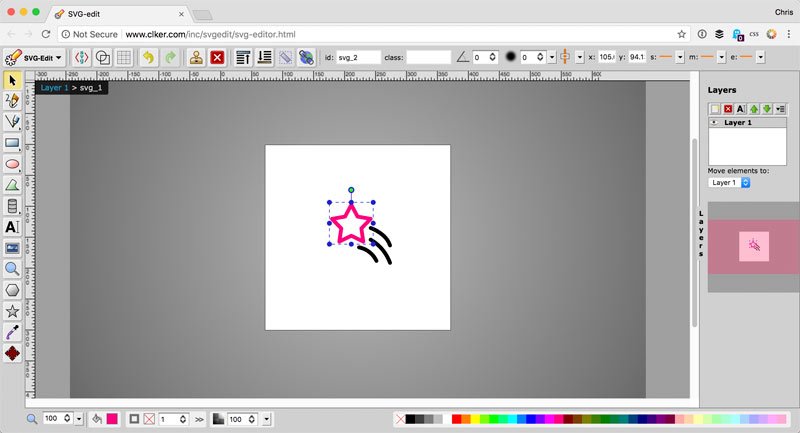Select the Star shape tool
This screenshot has width=800, height=433.
[x=12, y=311]
